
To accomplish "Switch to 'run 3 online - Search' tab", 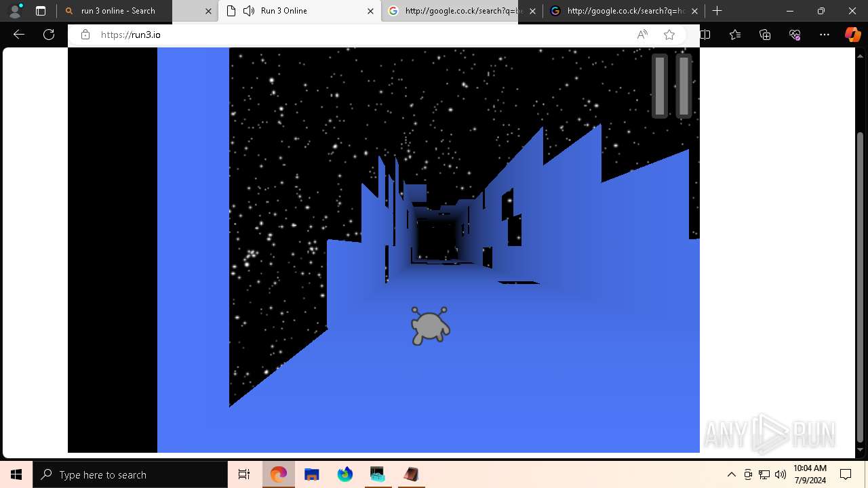I will [x=118, y=11].
